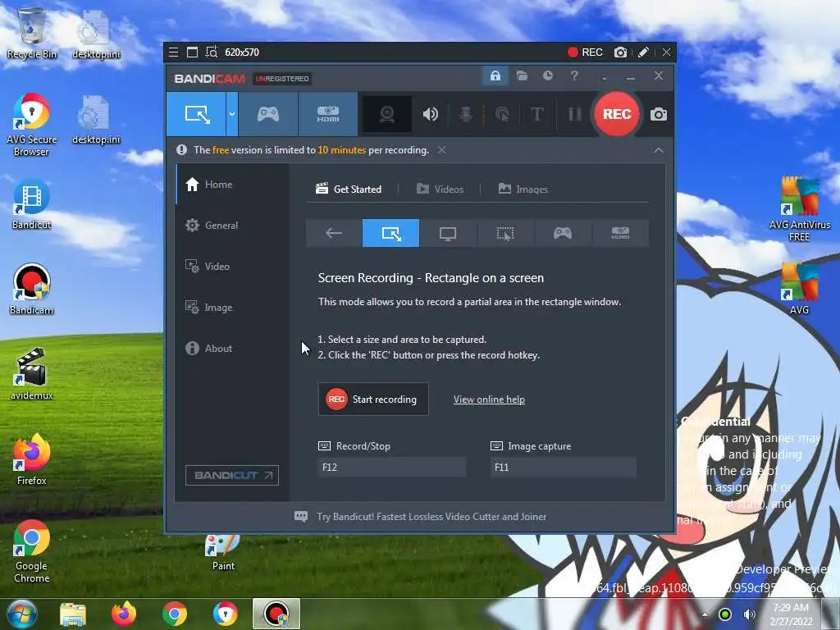Show hidden system tray icons arrow
This screenshot has width=840, height=630.
[705, 614]
